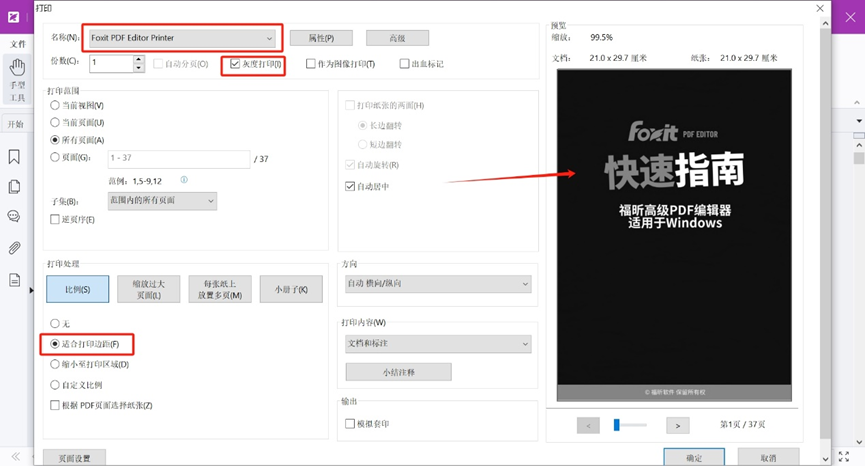The image size is (865, 466).
Task: Click the copies number field
Action: click(x=111, y=63)
